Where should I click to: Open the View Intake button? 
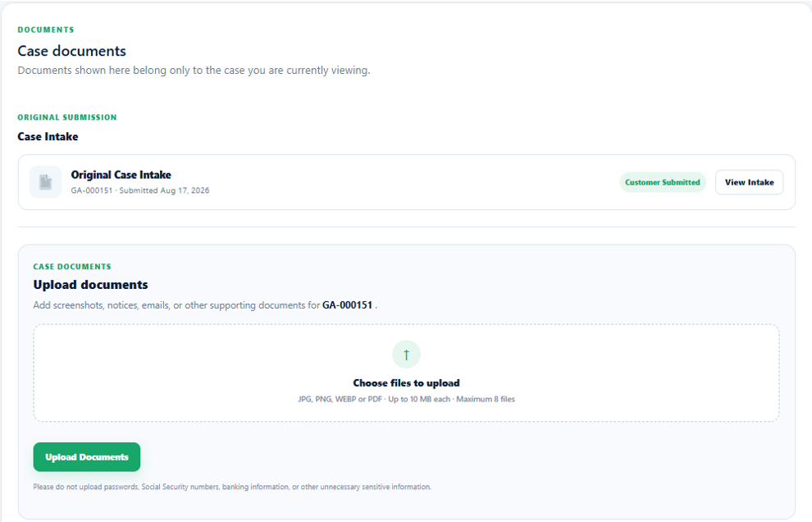pos(749,182)
